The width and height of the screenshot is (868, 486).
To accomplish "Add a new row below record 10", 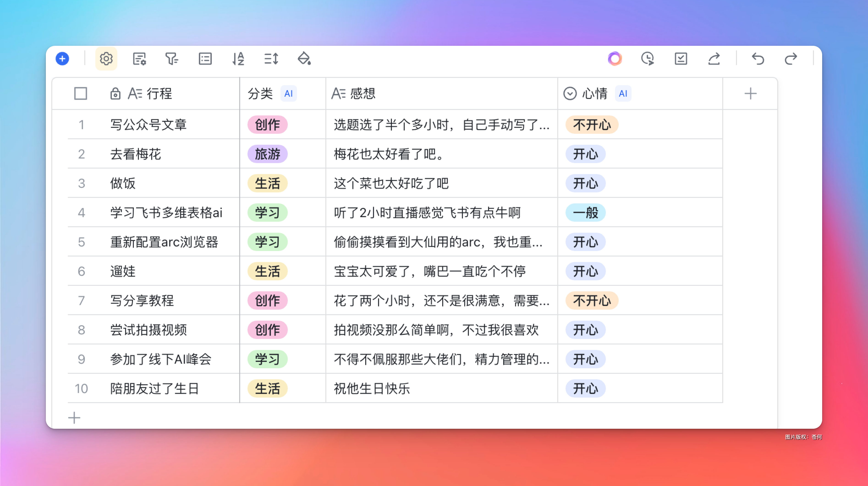I will pos(74,418).
